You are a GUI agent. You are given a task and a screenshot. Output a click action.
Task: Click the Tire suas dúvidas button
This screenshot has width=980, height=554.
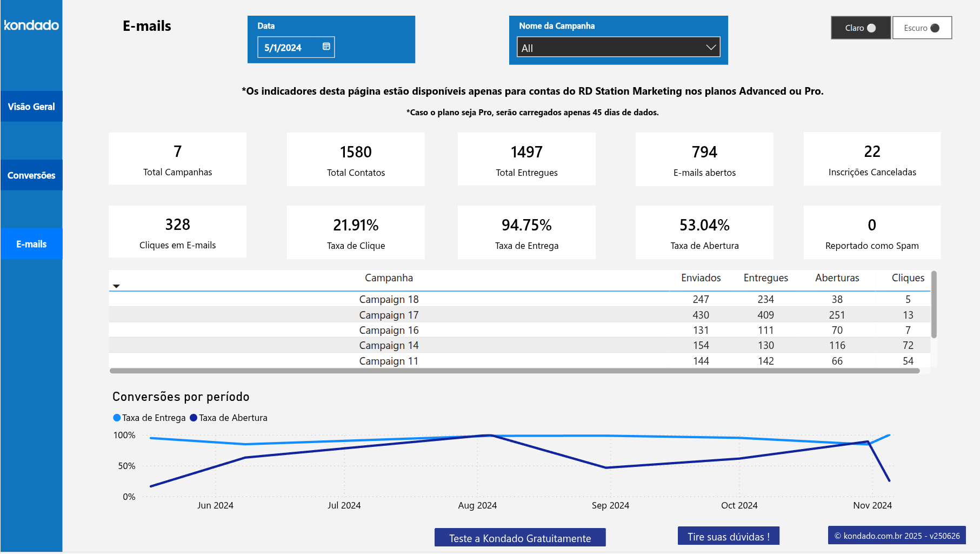728,536
